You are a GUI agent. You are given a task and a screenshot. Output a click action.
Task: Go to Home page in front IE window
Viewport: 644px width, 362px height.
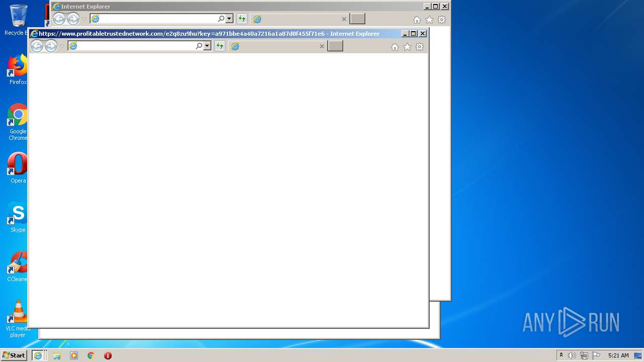pyautogui.click(x=395, y=47)
